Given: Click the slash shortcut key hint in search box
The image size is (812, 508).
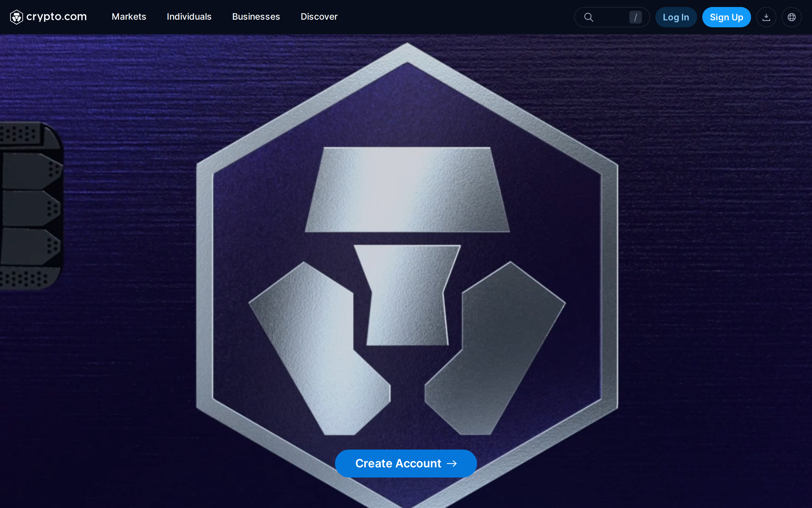Looking at the screenshot, I should pos(635,17).
